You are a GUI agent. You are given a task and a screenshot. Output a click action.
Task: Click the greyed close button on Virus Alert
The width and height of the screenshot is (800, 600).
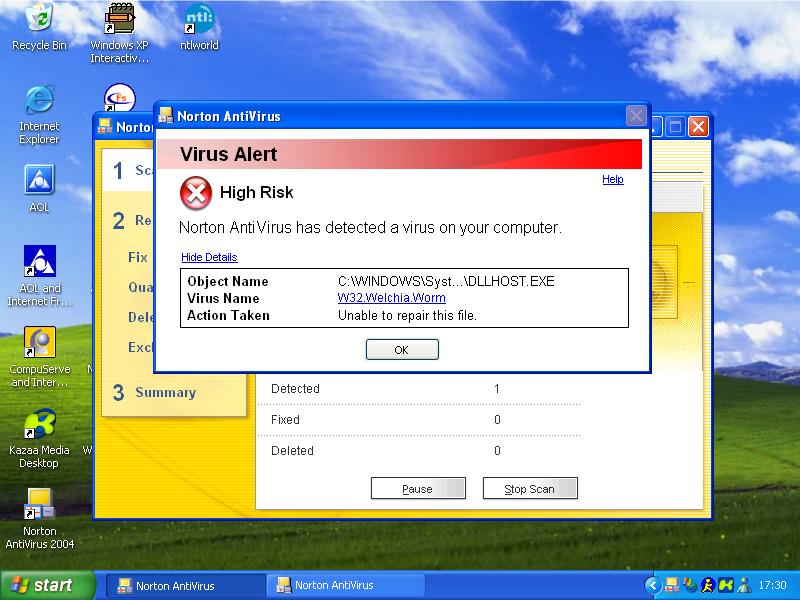tap(636, 116)
